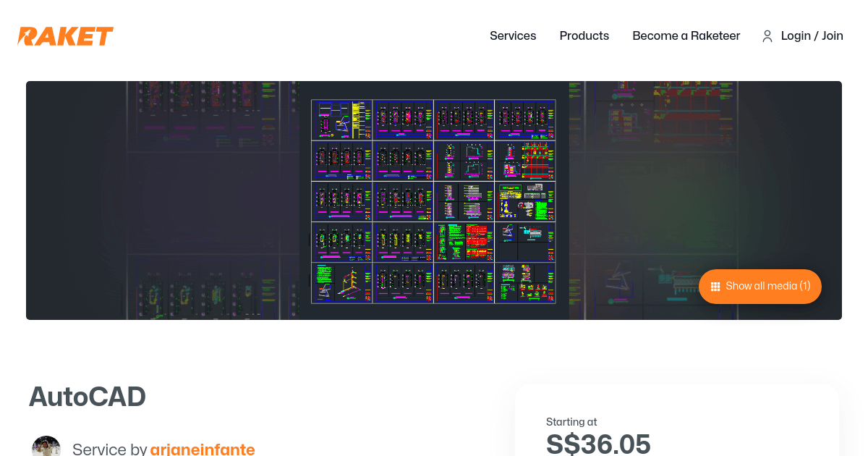Click the RAKET logo
868x456 pixels.
[66, 36]
